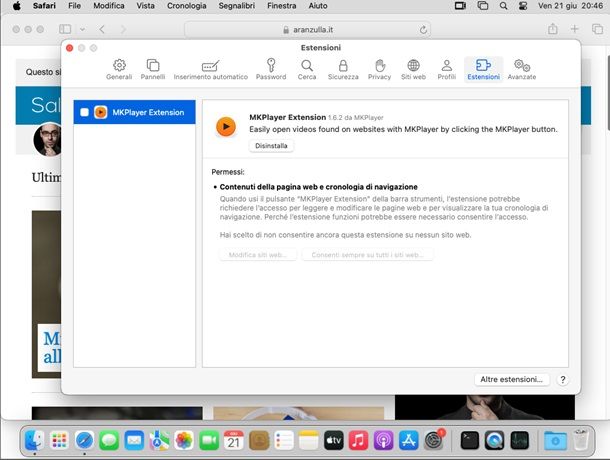This screenshot has height=460, width=610.
Task: Open Terminal from the Dock
Action: [470, 441]
